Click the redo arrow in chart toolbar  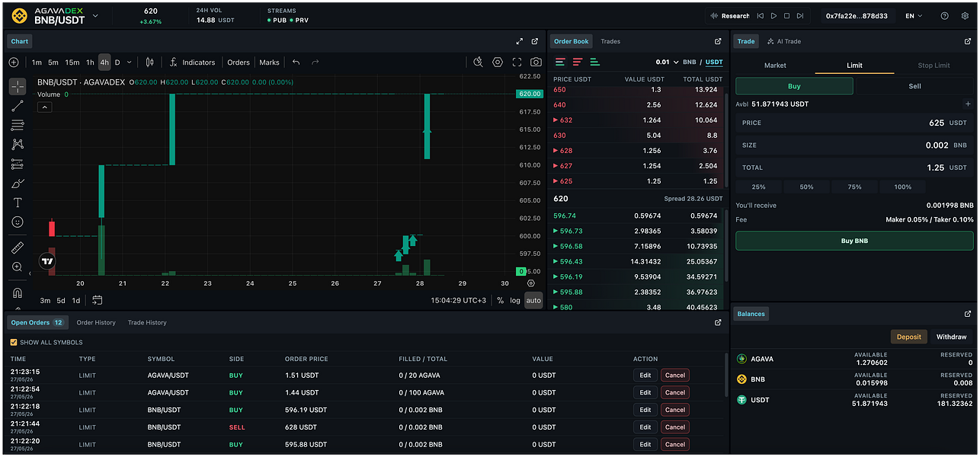(x=315, y=62)
